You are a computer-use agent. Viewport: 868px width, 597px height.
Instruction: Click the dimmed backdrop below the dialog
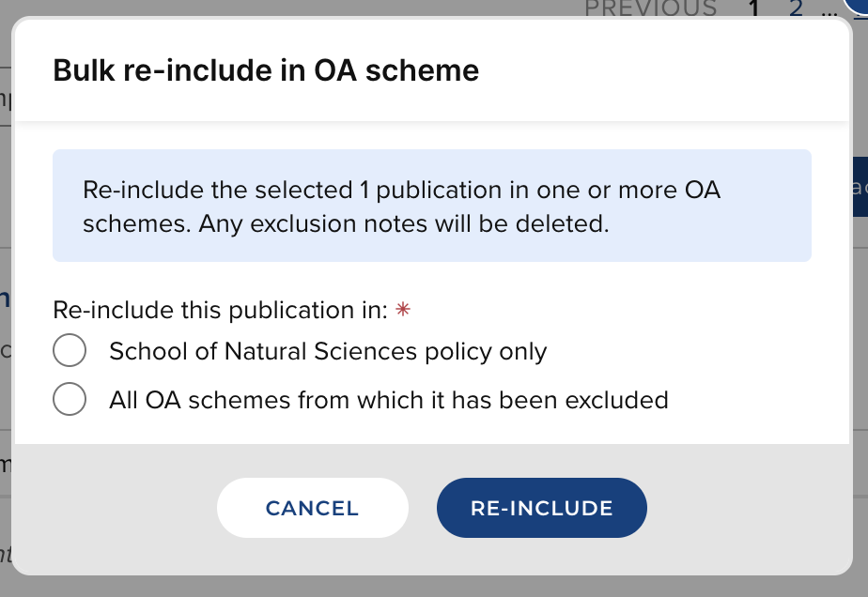pos(432,587)
